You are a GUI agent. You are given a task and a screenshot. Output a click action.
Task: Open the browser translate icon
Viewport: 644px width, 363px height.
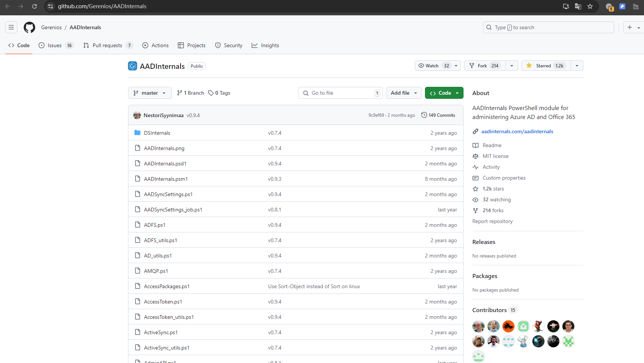click(x=578, y=6)
